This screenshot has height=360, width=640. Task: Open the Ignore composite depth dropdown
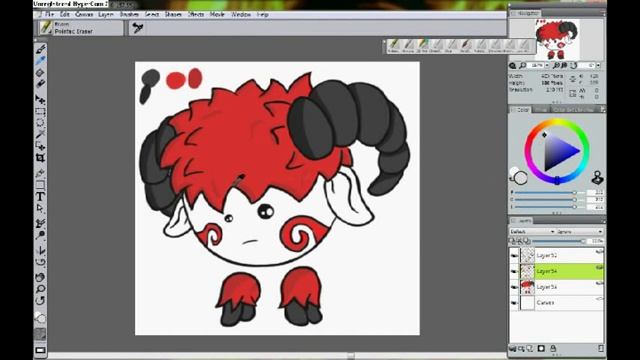point(580,231)
